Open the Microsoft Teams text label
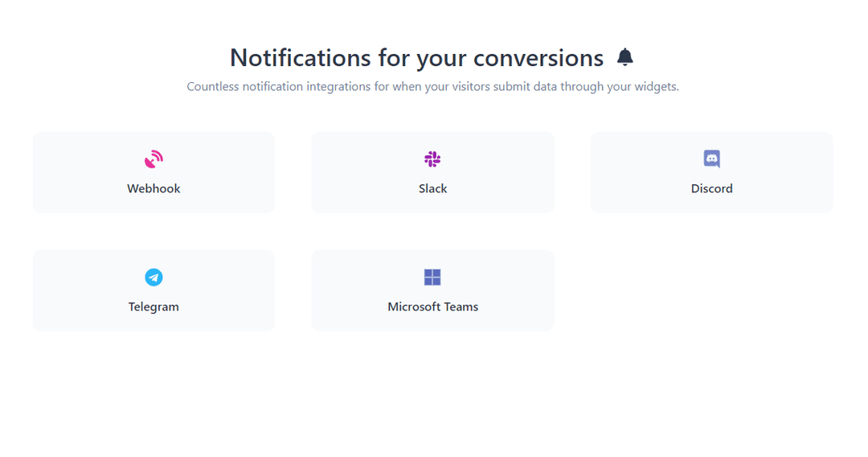The height and width of the screenshot is (457, 868). 433,307
